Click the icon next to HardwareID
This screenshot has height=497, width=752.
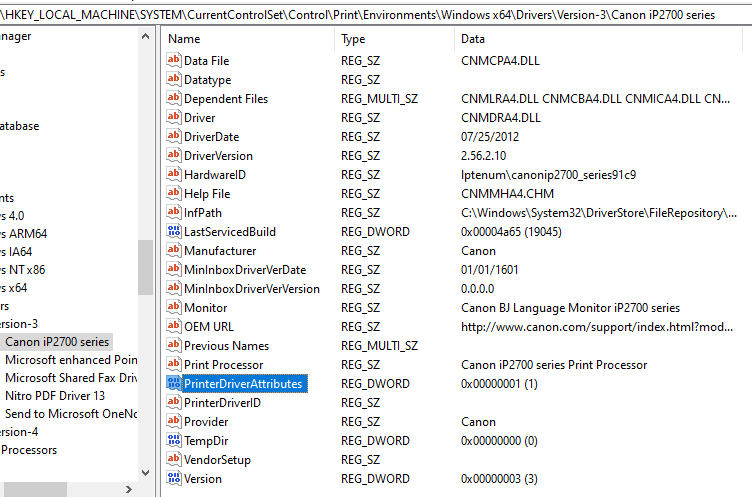(x=174, y=174)
